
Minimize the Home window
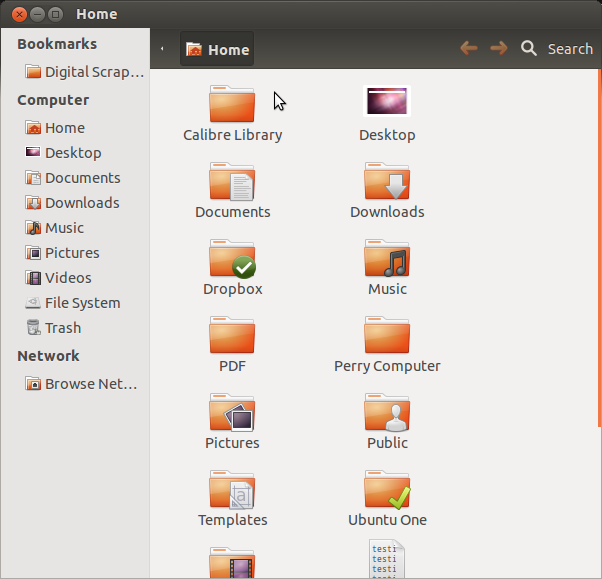pyautogui.click(x=37, y=15)
